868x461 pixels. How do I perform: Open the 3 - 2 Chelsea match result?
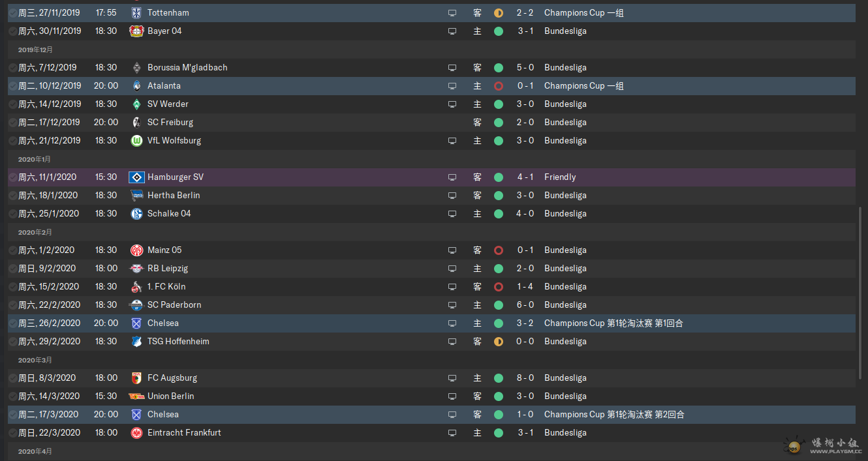coord(525,323)
